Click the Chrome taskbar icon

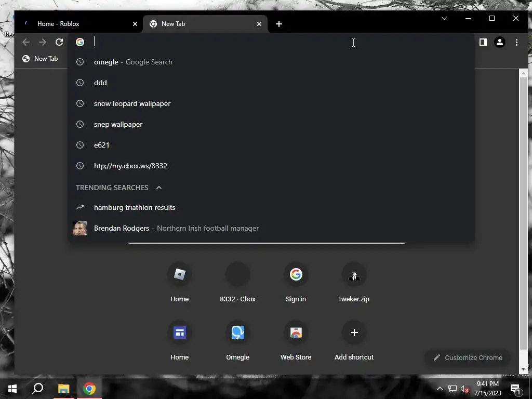(x=89, y=389)
